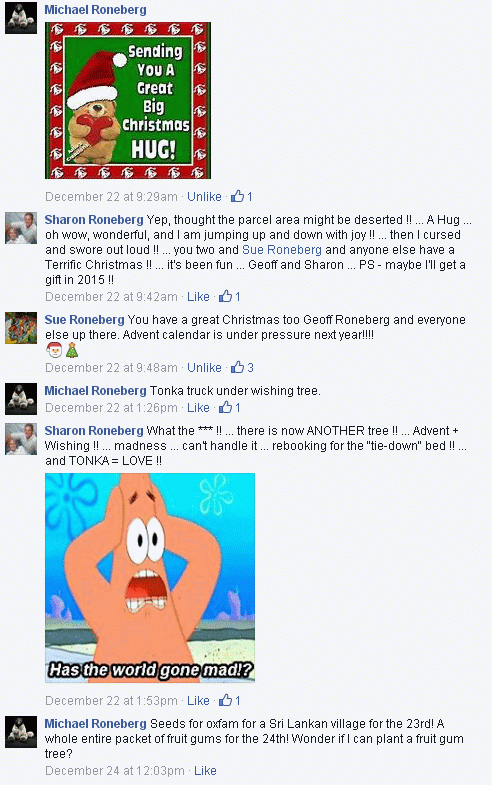The image size is (492, 785).
Task: Like Sharon's 9:42am parcel area comment
Action: (198, 297)
